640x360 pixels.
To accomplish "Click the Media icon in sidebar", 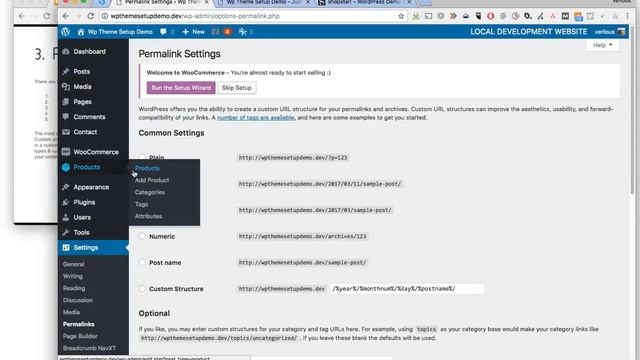I will (66, 87).
